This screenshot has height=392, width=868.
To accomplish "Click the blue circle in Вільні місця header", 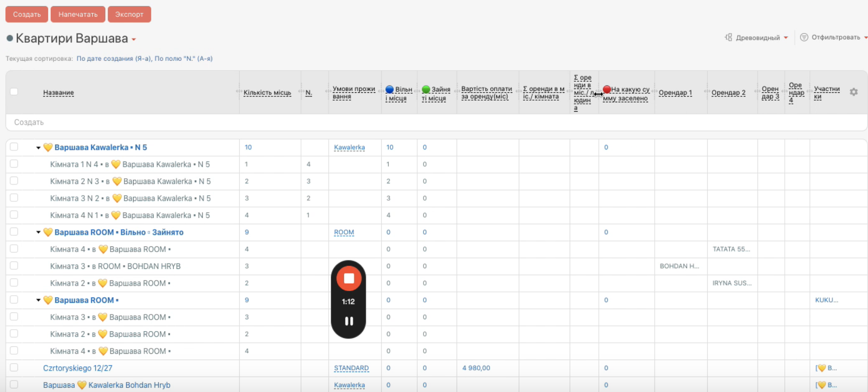I will point(390,90).
